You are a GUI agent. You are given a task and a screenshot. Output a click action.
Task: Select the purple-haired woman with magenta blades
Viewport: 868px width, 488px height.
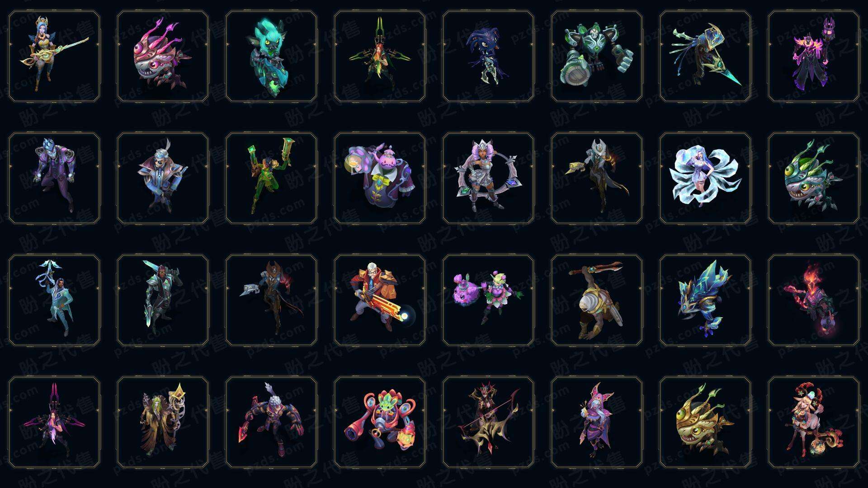[54, 422]
